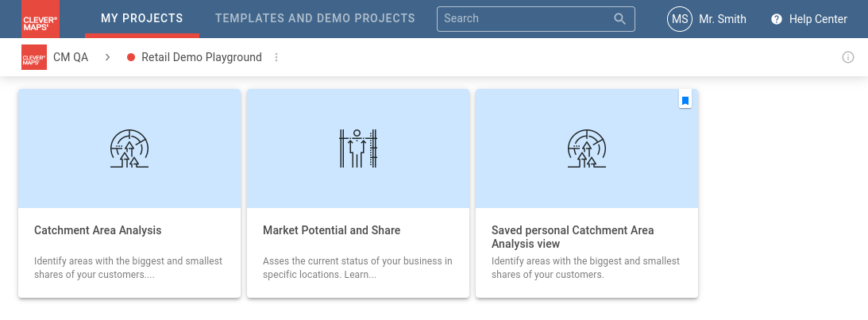
Task: Open project info icon at right
Action: pyautogui.click(x=848, y=57)
